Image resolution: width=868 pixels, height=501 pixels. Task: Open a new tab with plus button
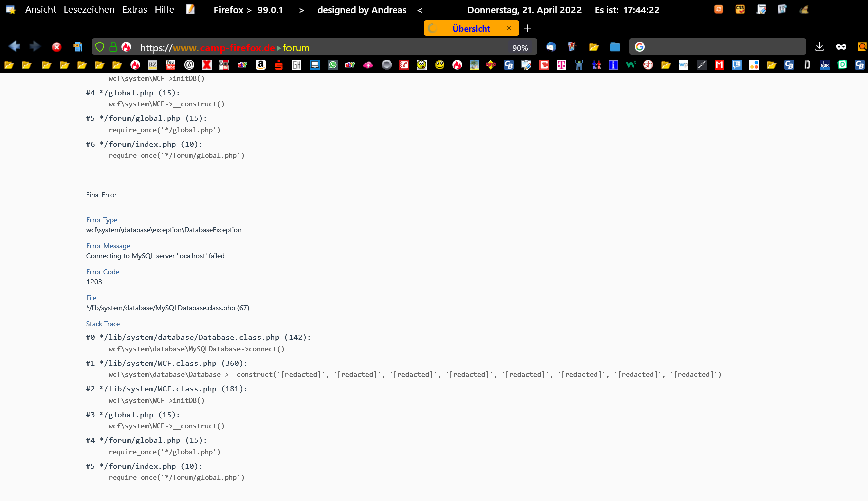coord(527,28)
